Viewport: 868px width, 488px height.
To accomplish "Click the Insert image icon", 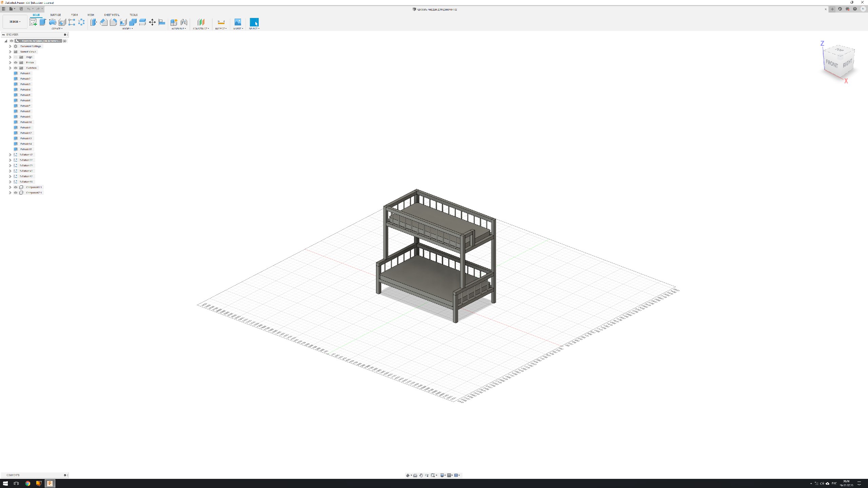I will [238, 22].
